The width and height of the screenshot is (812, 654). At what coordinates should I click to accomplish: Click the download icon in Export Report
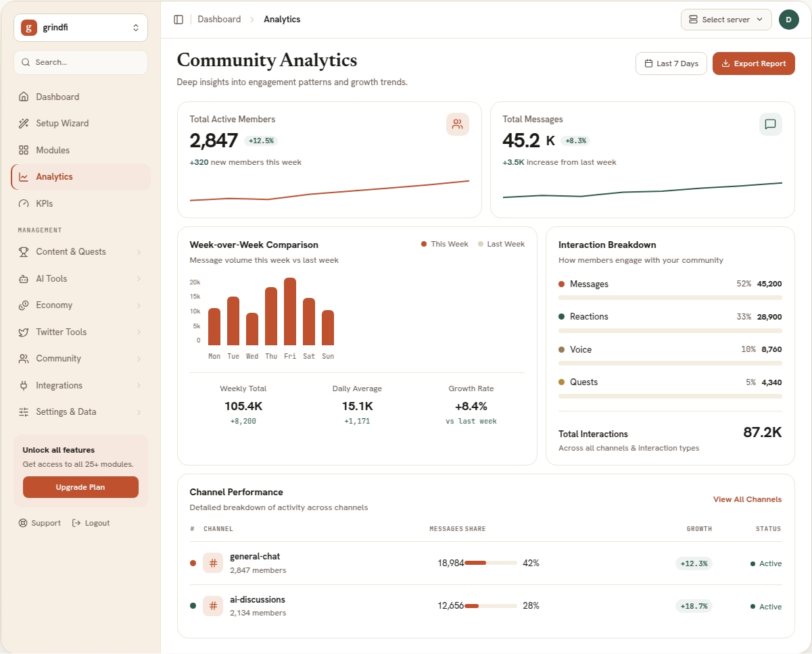(725, 64)
